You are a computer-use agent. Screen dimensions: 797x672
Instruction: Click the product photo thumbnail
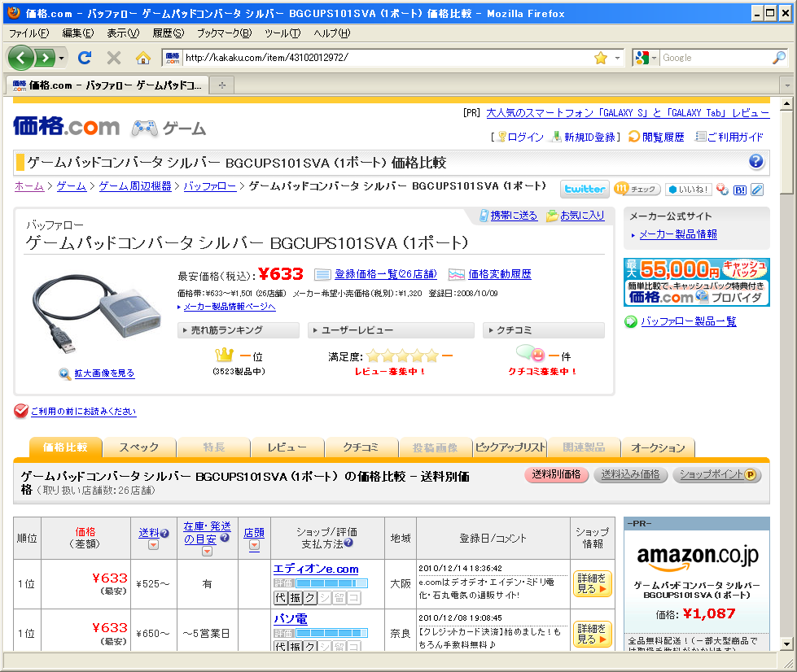97,314
